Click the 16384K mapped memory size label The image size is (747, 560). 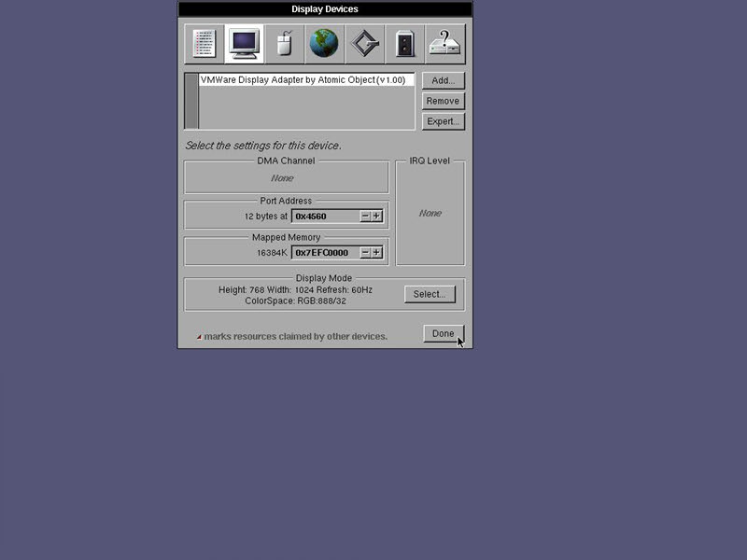click(272, 253)
